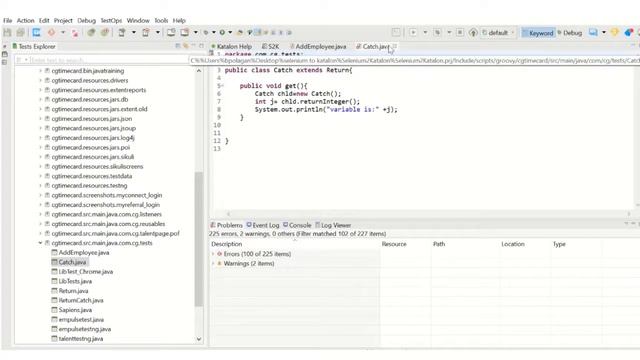
Task: Expand the Warnings (2 items) node
Action: 213,264
